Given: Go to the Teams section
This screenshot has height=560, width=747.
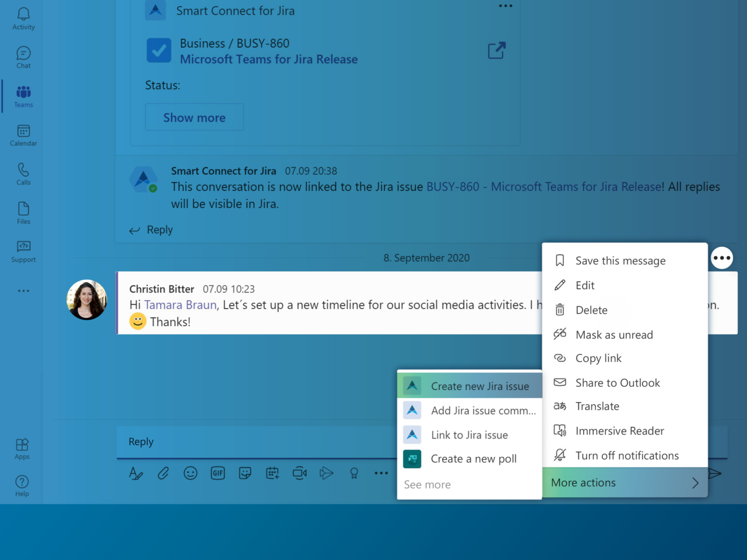Looking at the screenshot, I should (23, 96).
